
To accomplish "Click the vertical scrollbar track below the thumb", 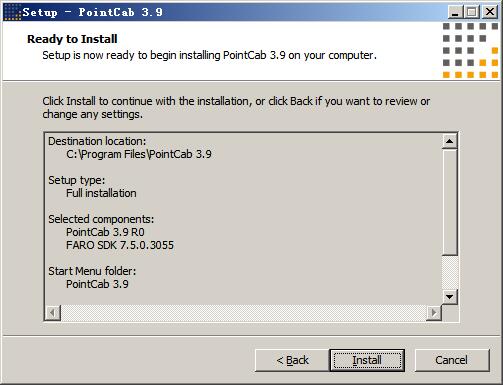I will tap(449, 273).
